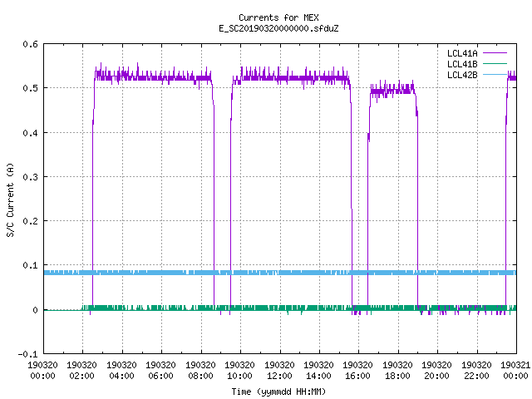Click the 190321 00:00 x-axis tick label
532x399 pixels.
point(515,371)
